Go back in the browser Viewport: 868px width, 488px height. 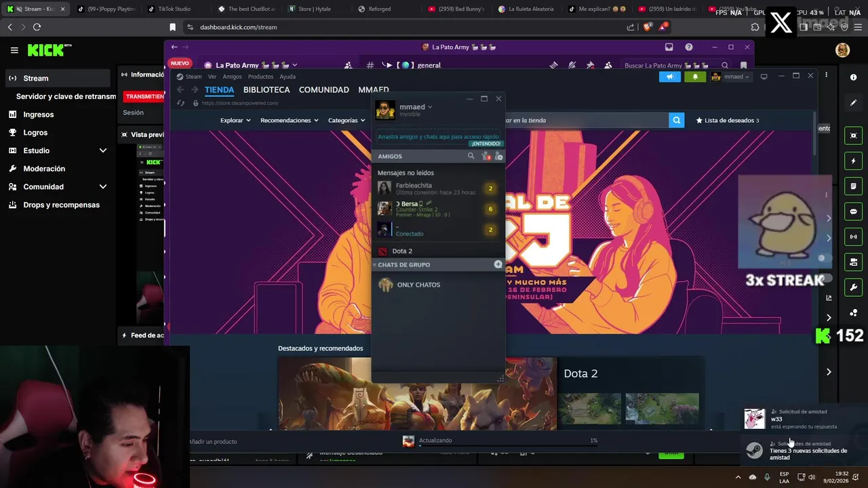pyautogui.click(x=10, y=27)
